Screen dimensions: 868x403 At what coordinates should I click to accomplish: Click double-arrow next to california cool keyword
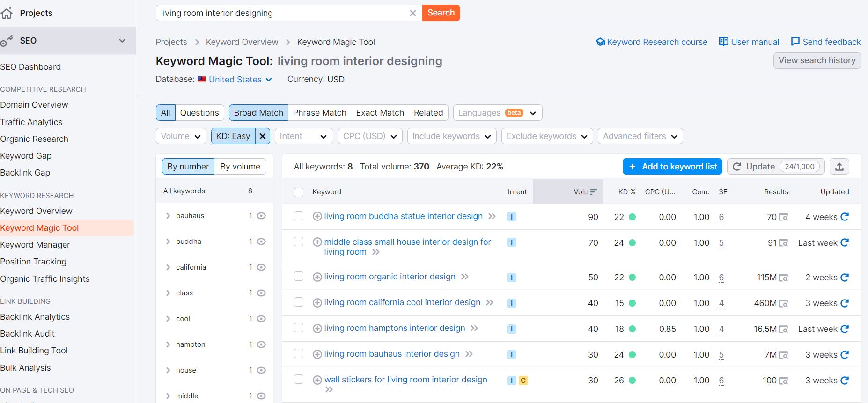coord(490,303)
